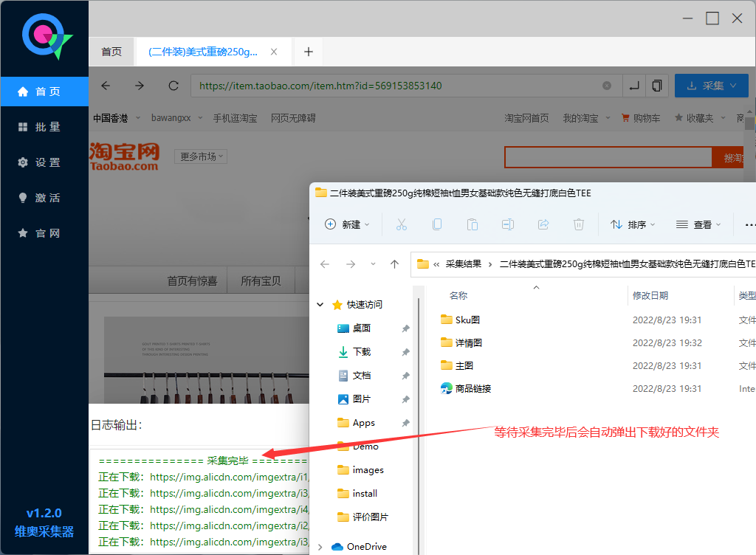Open the 批量 batch section in sidebar
The width and height of the screenshot is (756, 555).
[x=44, y=127]
